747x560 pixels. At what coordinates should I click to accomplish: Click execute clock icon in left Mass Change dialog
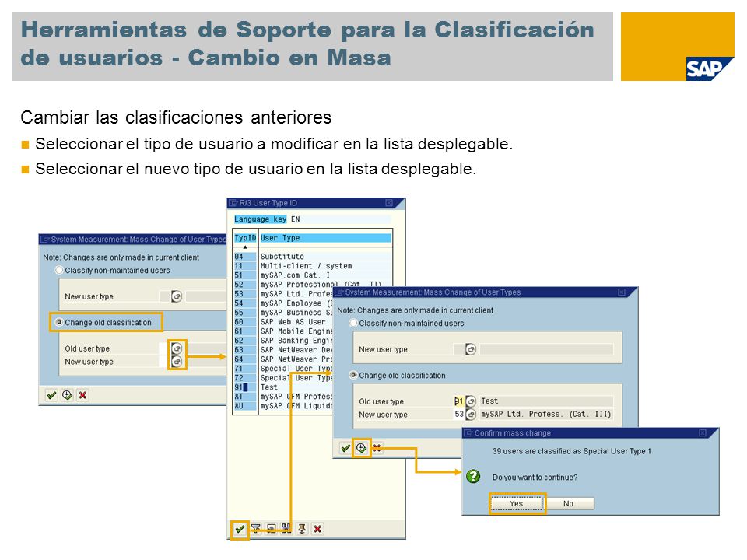pyautogui.click(x=67, y=395)
